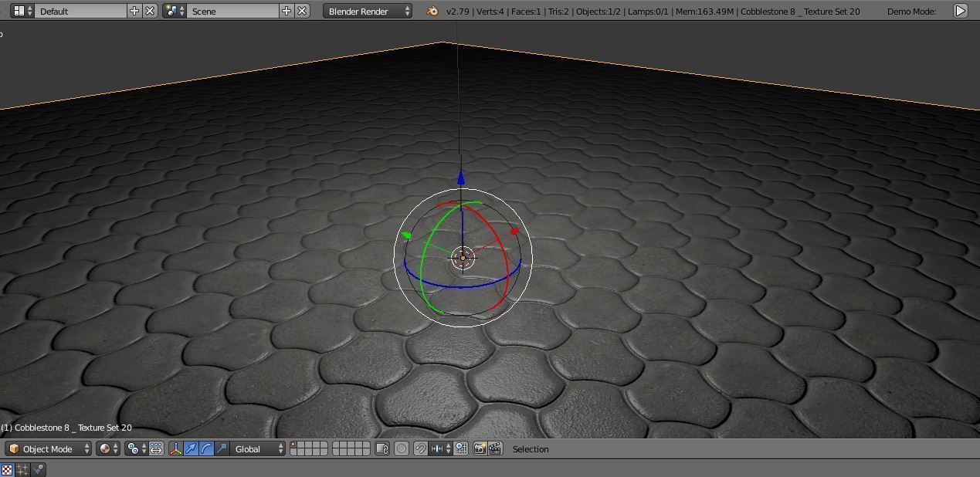Click the blue Z rotation ring
Screen dimensions: 980x477
pos(462,286)
